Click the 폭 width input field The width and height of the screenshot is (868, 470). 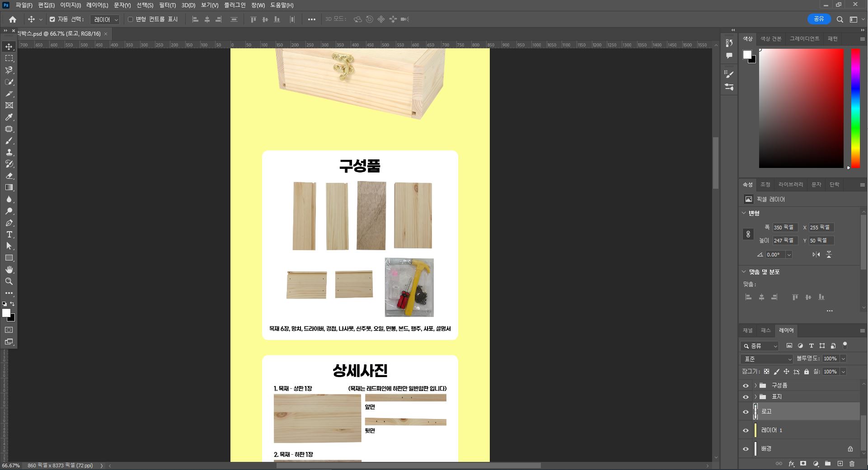(x=785, y=228)
